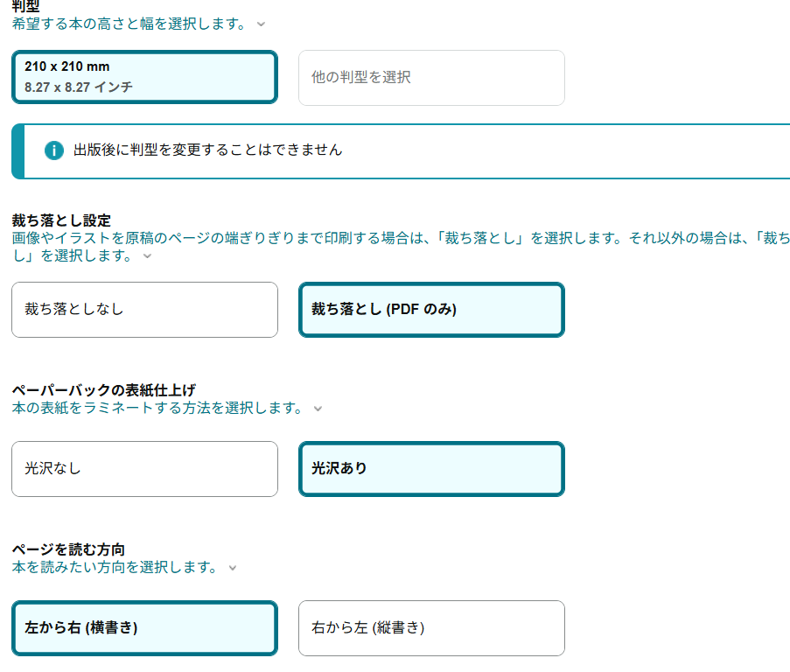Expand the cover lamination help chevron
Image resolution: width=790 pixels, height=672 pixels.
click(x=318, y=409)
